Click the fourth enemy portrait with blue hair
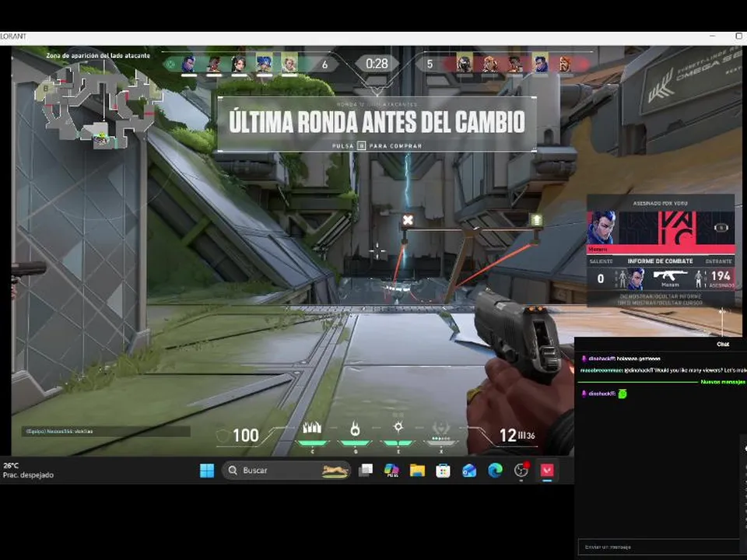747x560 pixels. [540, 63]
